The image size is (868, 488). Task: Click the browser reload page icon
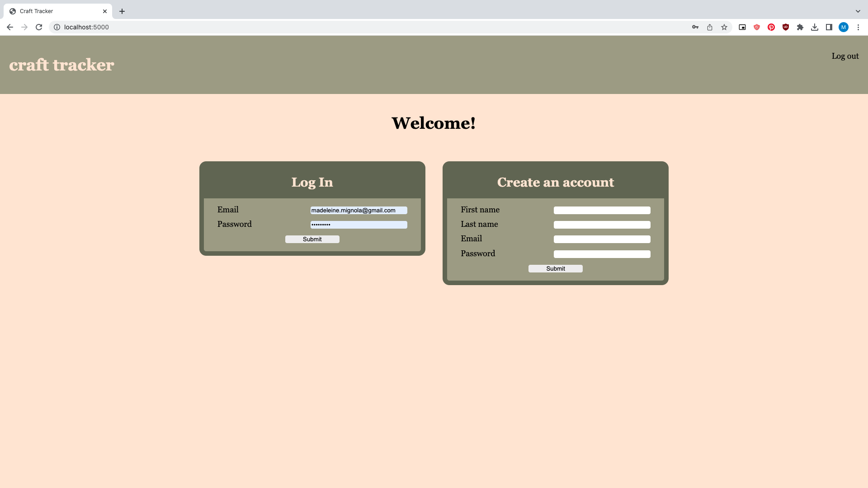[x=39, y=27]
